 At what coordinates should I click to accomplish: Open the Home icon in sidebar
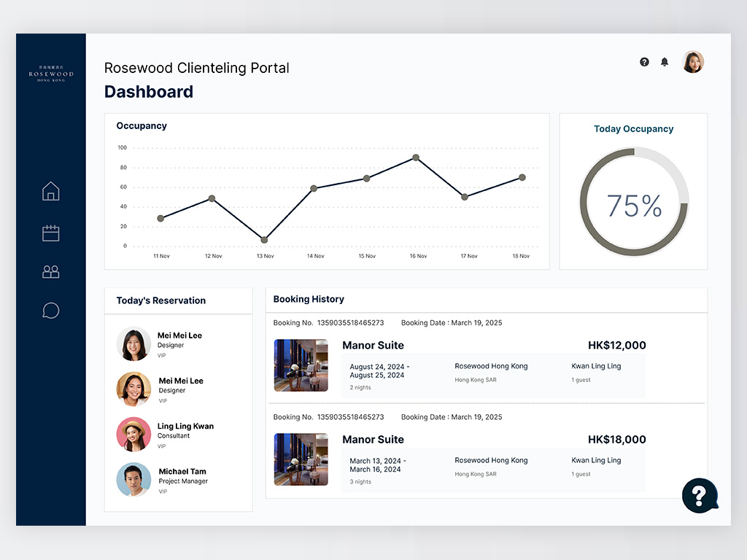coord(50,192)
